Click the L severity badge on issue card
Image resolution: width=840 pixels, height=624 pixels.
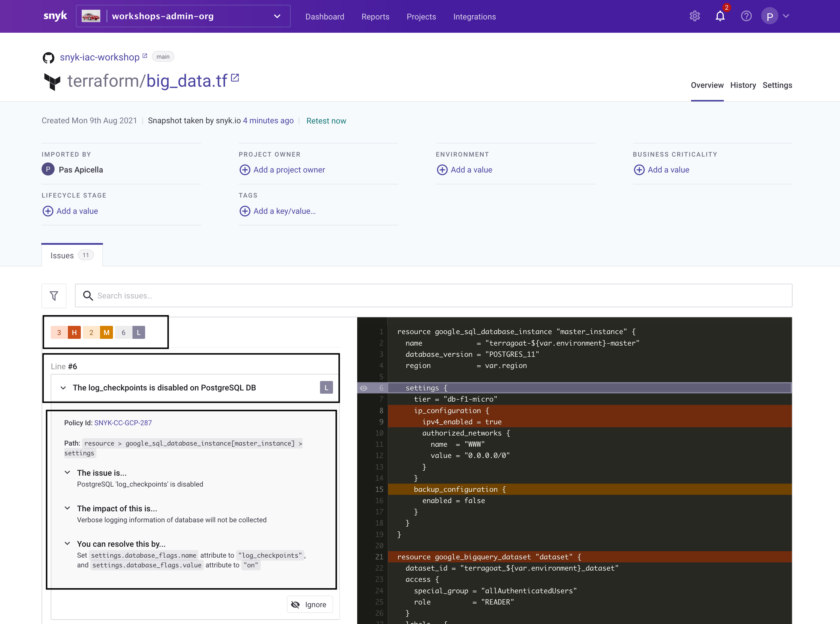click(326, 387)
